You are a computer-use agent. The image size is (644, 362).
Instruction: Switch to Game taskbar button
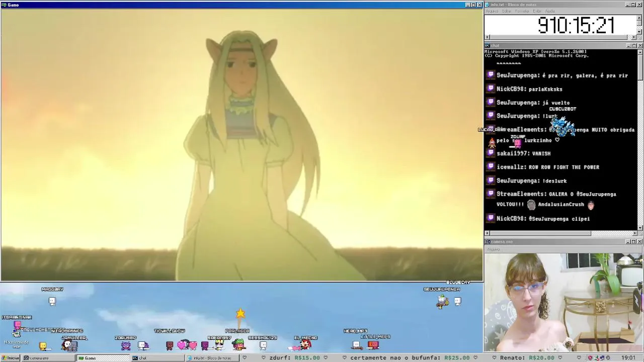103,358
